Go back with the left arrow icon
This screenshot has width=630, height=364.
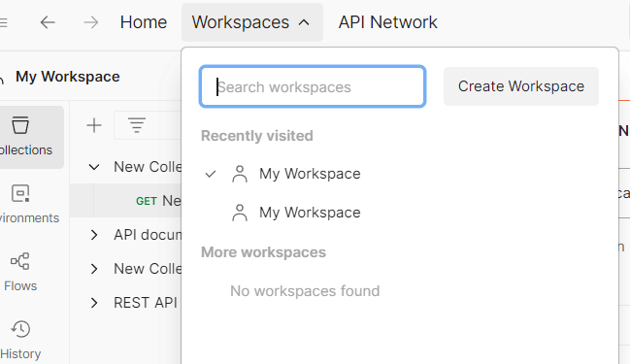tap(48, 22)
